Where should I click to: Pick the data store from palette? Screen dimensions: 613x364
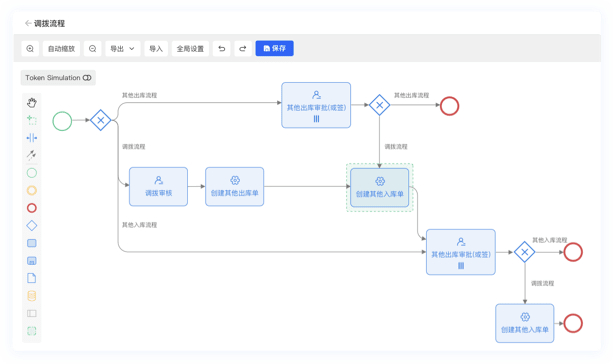tap(32, 296)
